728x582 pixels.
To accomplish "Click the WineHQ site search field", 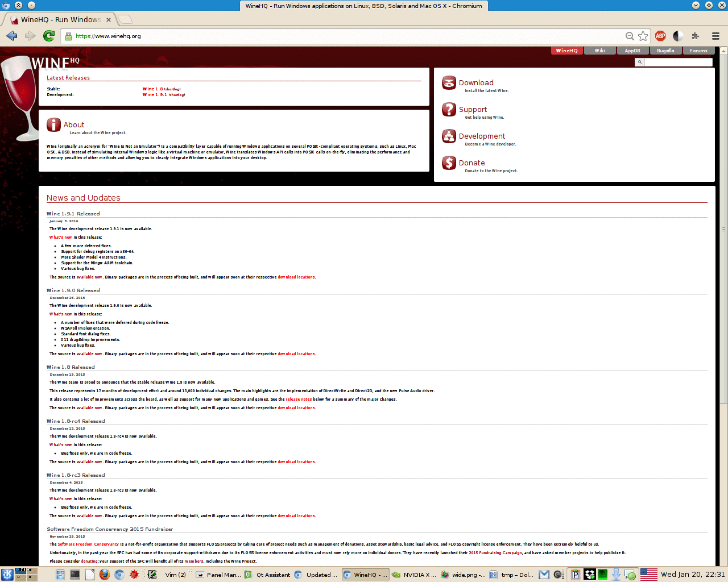I will (x=678, y=62).
